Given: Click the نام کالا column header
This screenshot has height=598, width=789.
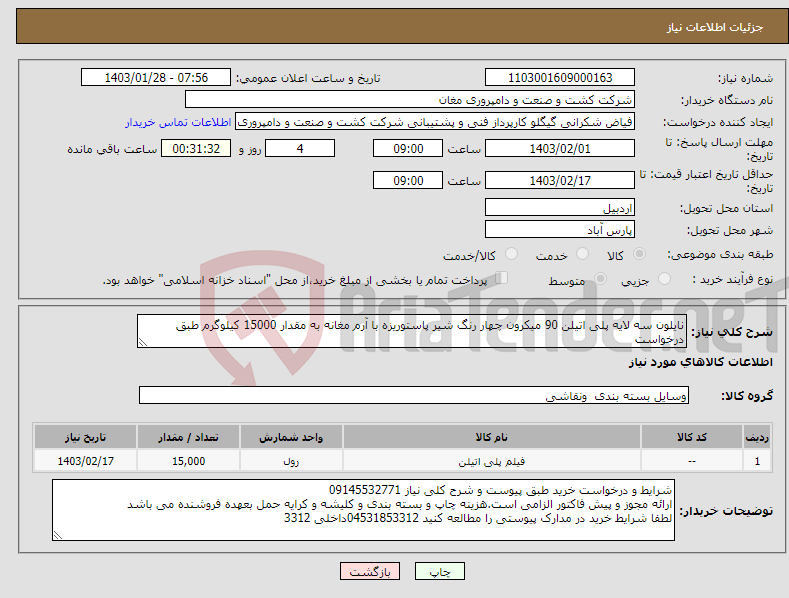Looking at the screenshot, I should (492, 437).
